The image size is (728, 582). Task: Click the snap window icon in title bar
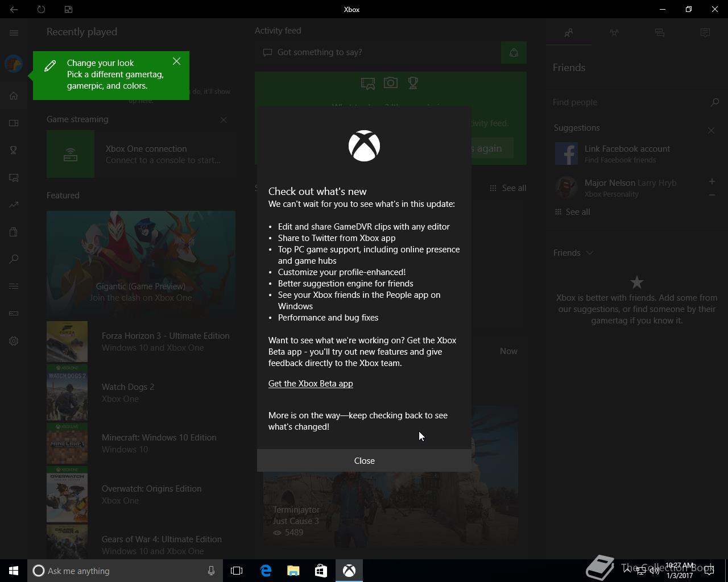(68, 9)
